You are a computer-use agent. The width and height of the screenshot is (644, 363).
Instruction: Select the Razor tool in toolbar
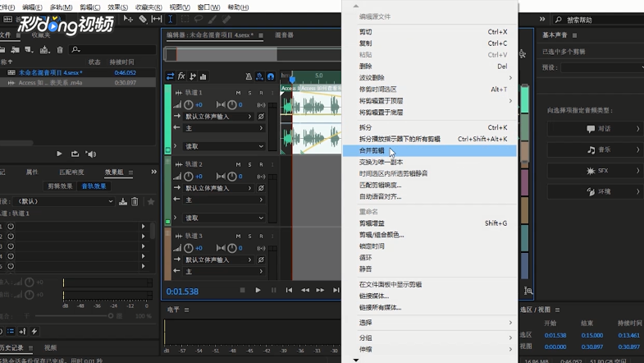pos(143,19)
